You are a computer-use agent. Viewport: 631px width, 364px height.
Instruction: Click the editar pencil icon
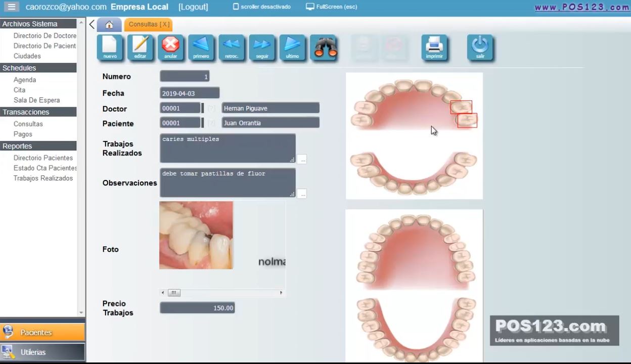click(140, 48)
